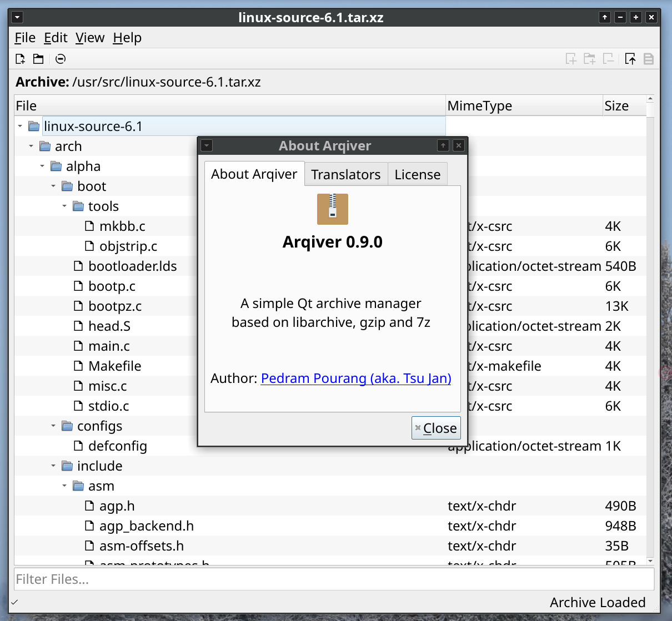Click the file icon beside objstrip.c
Screen dimensions: 672x621
89,246
